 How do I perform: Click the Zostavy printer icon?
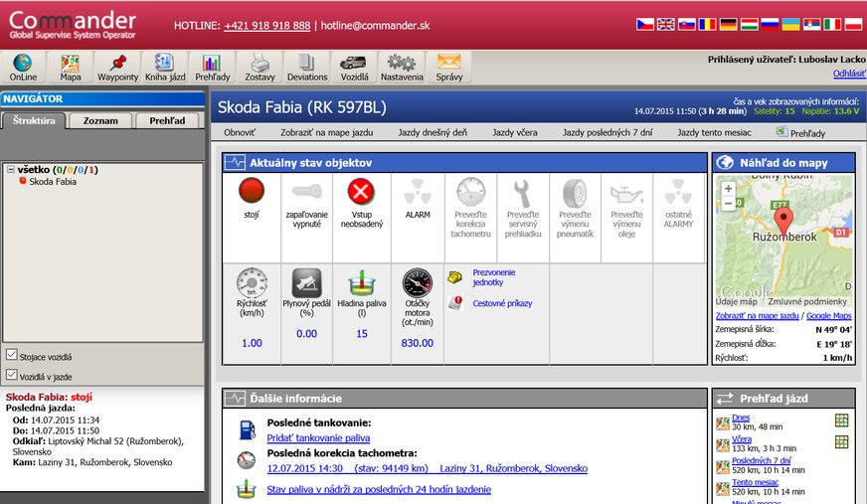point(260,67)
